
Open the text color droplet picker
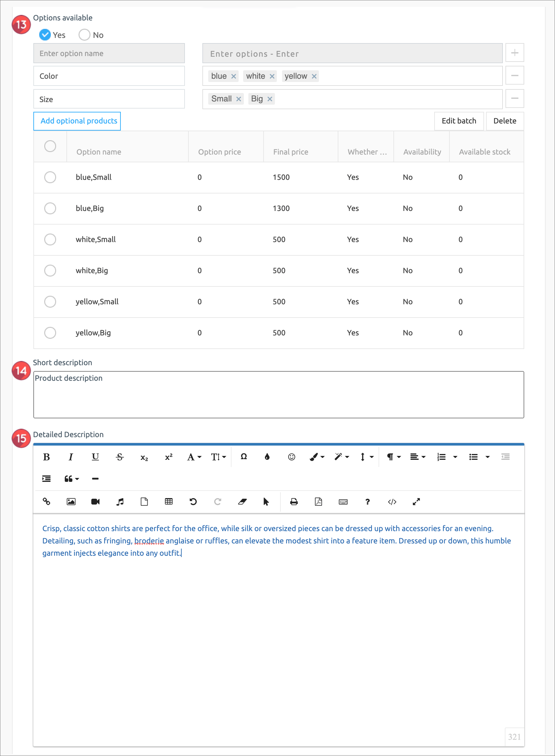(267, 457)
